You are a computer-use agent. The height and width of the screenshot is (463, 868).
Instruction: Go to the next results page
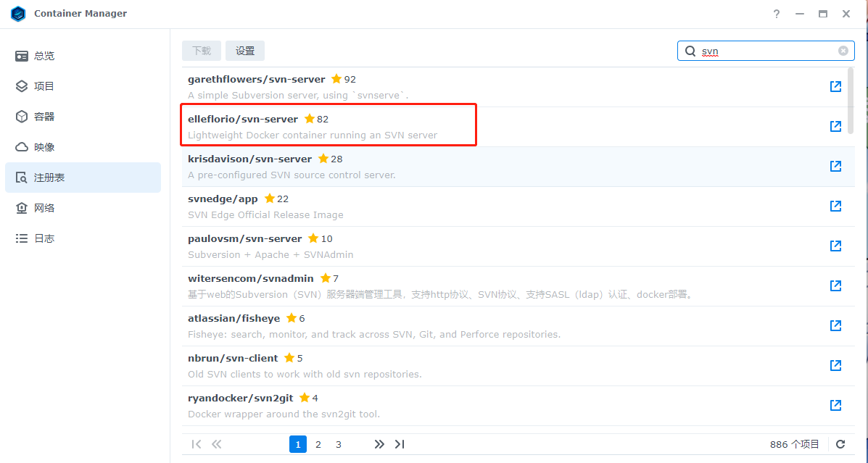coord(379,444)
